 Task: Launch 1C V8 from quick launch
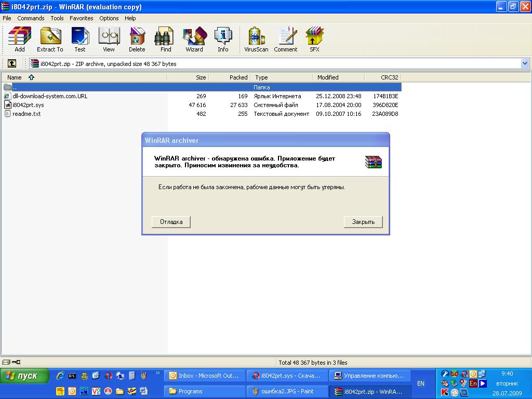pos(60,391)
